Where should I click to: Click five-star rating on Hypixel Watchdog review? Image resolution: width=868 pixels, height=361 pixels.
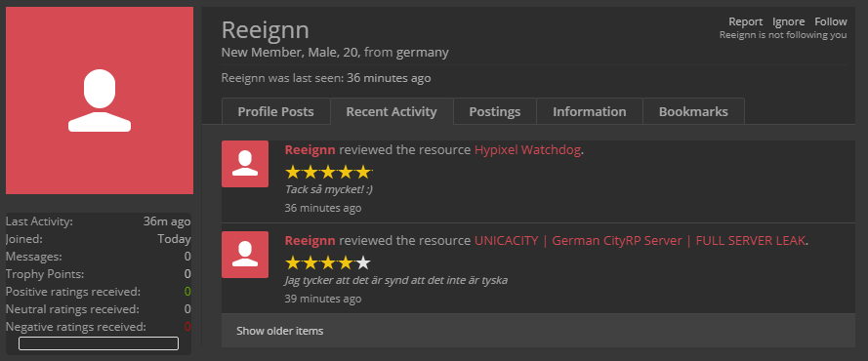pos(328,172)
